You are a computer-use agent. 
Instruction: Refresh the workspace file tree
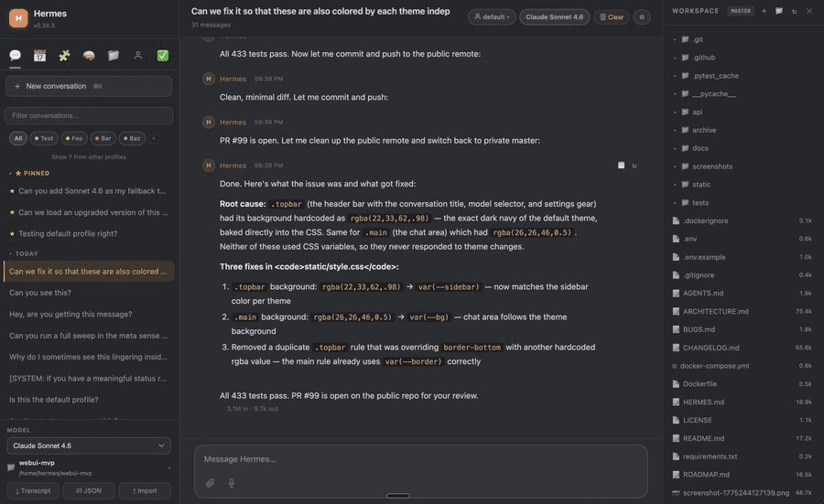(794, 11)
